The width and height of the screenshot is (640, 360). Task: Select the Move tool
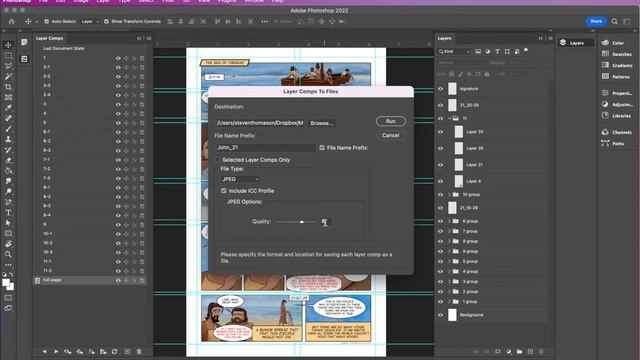coord(8,44)
